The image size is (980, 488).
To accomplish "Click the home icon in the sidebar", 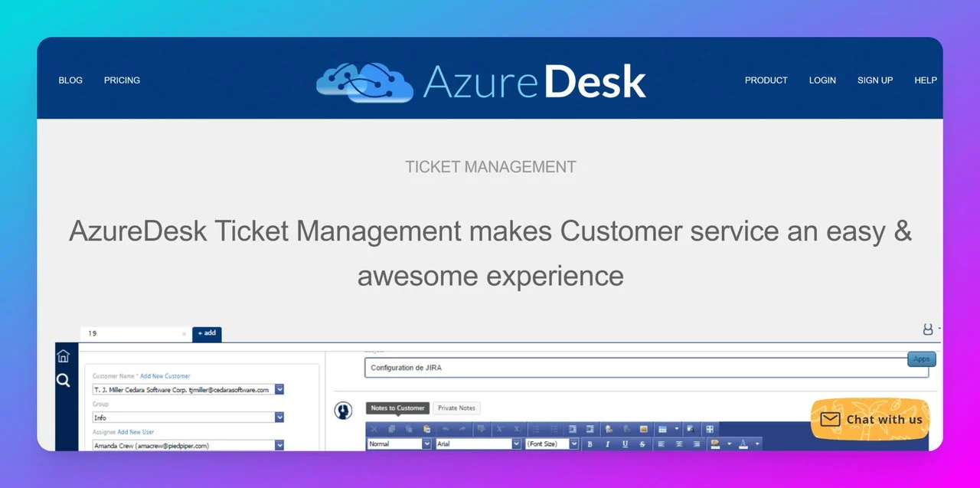I will pos(64,356).
